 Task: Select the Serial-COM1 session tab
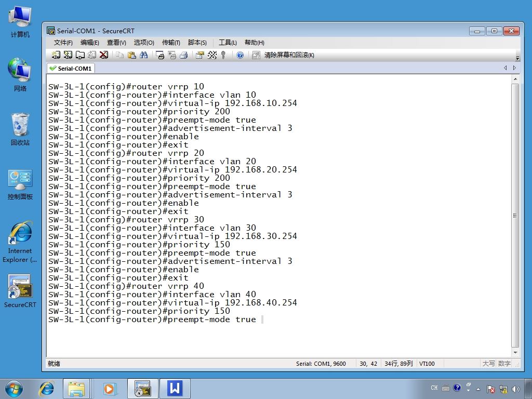coord(71,68)
